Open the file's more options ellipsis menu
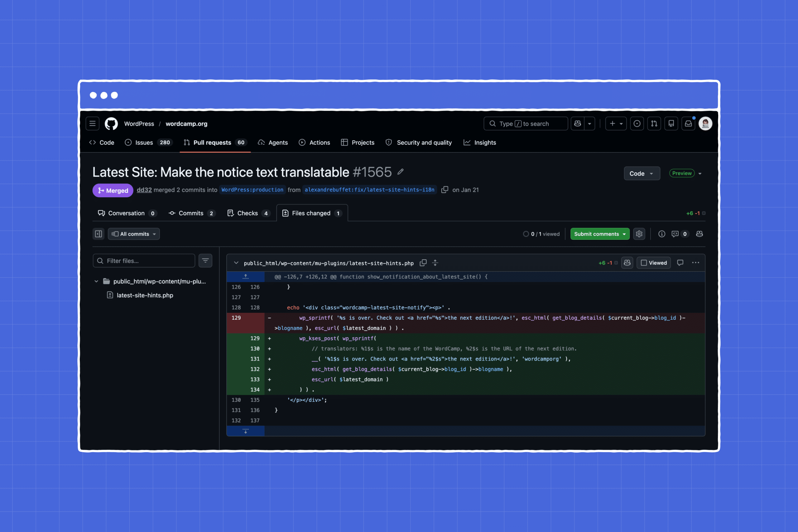Image resolution: width=798 pixels, height=532 pixels. coord(695,263)
